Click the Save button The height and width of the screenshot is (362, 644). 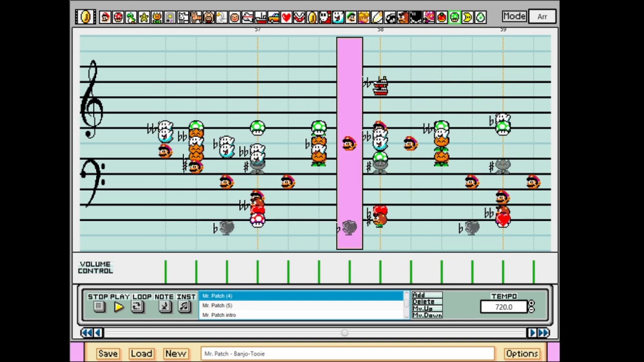108,353
